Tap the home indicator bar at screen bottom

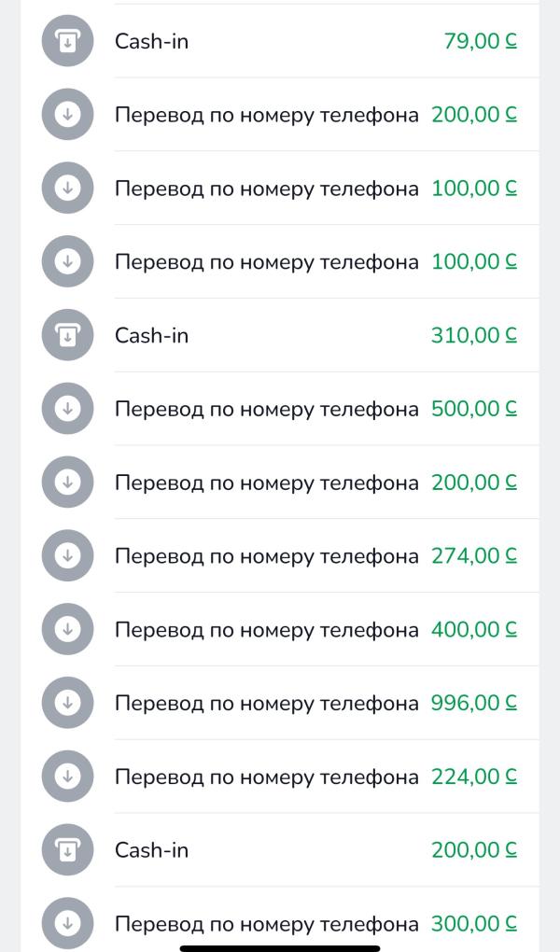pyautogui.click(x=280, y=947)
